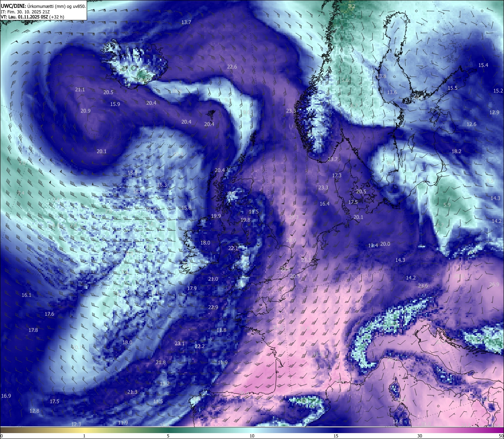Screen dimensions: 504x439
Task: Click the map value 5.9
Action: [x=447, y=205]
